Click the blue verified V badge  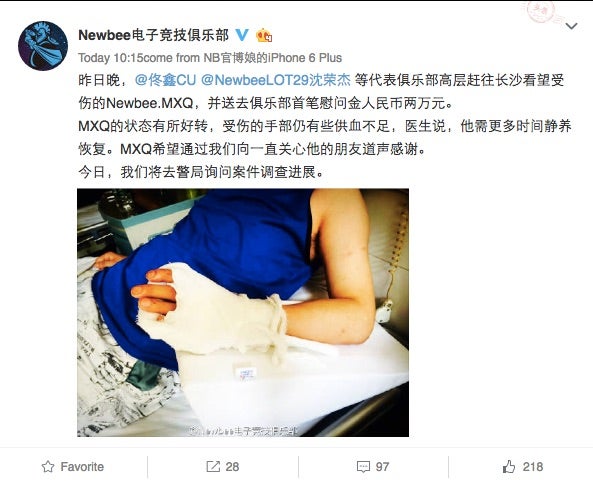[x=242, y=35]
